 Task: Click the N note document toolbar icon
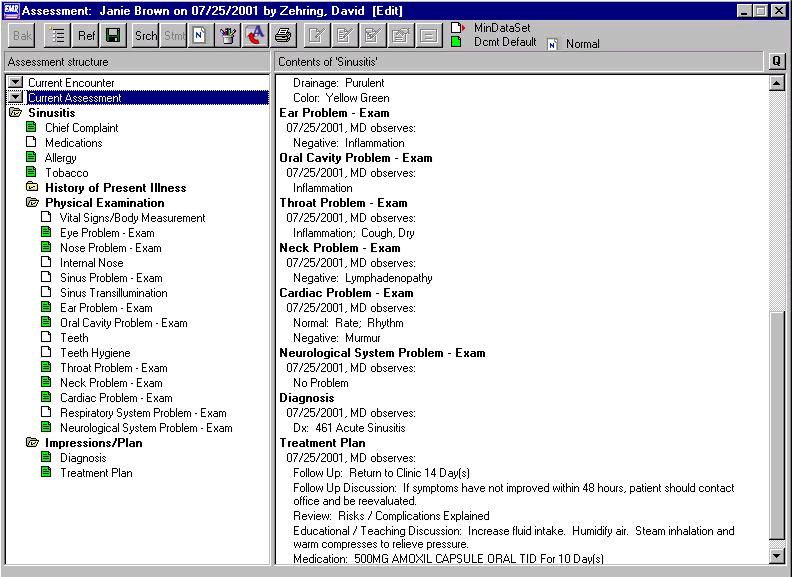pos(198,36)
